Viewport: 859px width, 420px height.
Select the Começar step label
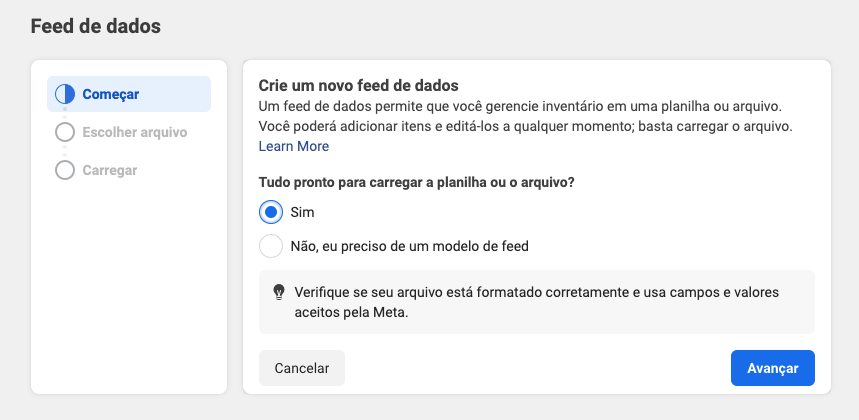111,94
